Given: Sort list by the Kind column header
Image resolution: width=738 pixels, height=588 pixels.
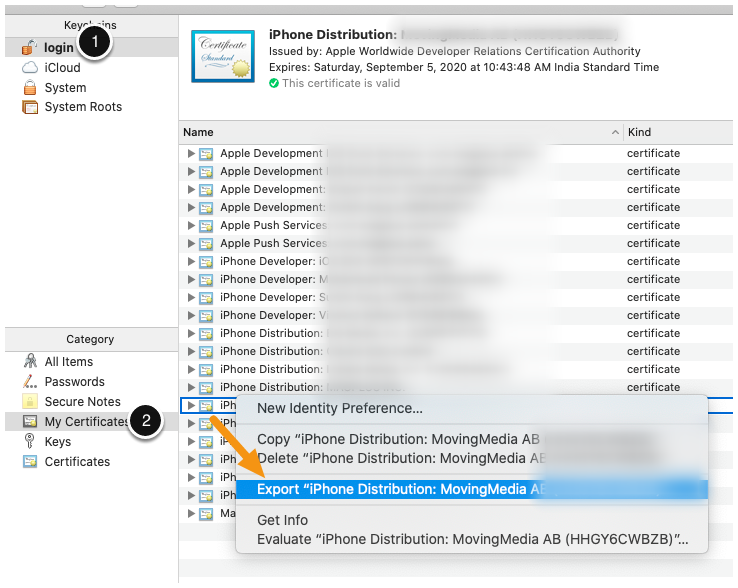Looking at the screenshot, I should coord(639,132).
